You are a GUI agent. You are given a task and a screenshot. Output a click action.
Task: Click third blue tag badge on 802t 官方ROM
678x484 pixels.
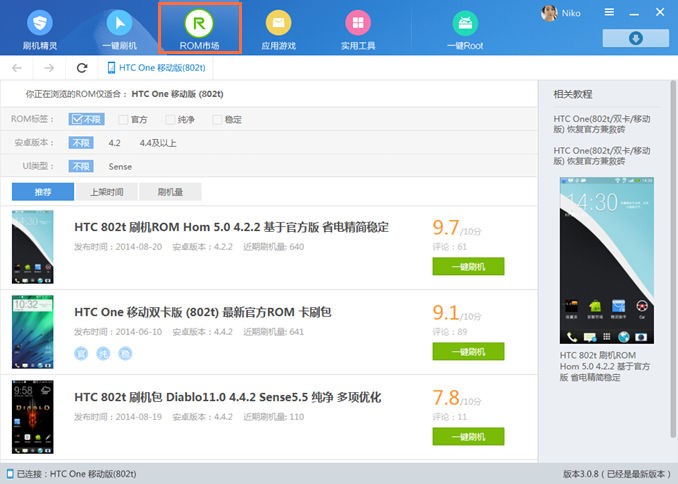coord(125,353)
